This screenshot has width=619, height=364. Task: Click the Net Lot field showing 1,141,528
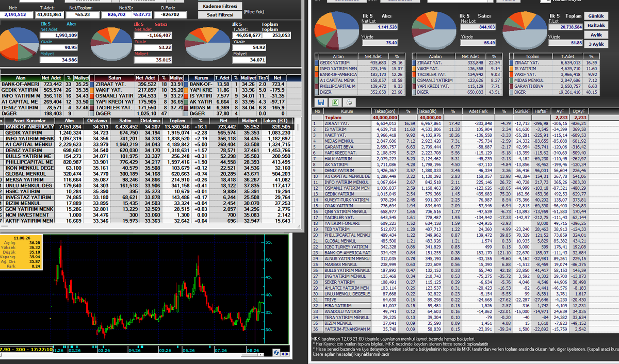[379, 27]
